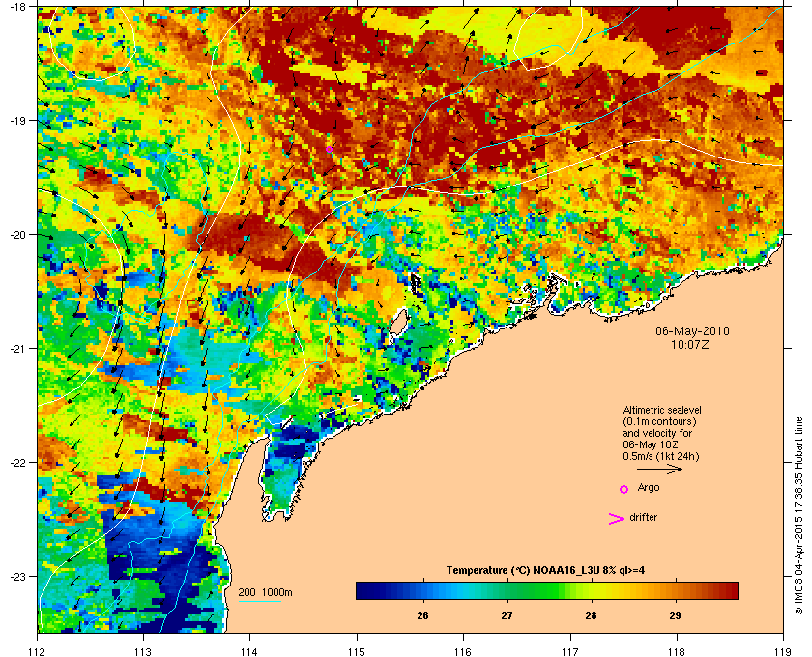The width and height of the screenshot is (812, 657).
Task: Click "and velocity for" legend line
Action: [x=657, y=433]
